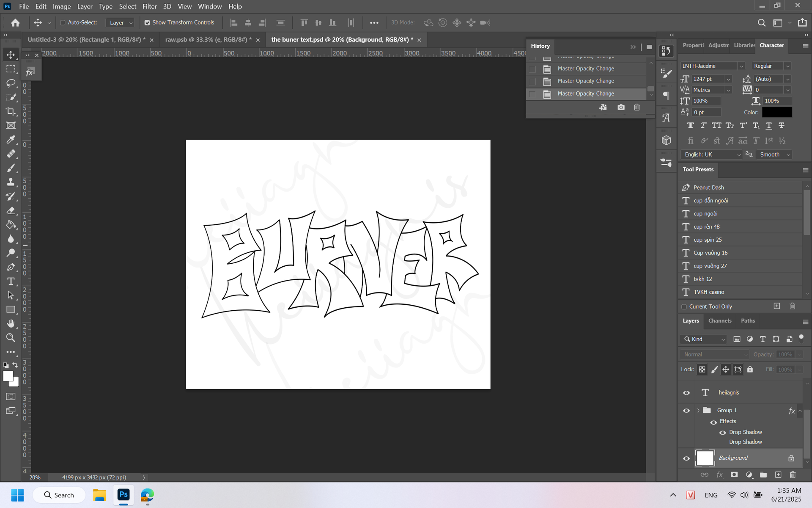The image size is (812, 508).
Task: Create a new layer
Action: 778,475
